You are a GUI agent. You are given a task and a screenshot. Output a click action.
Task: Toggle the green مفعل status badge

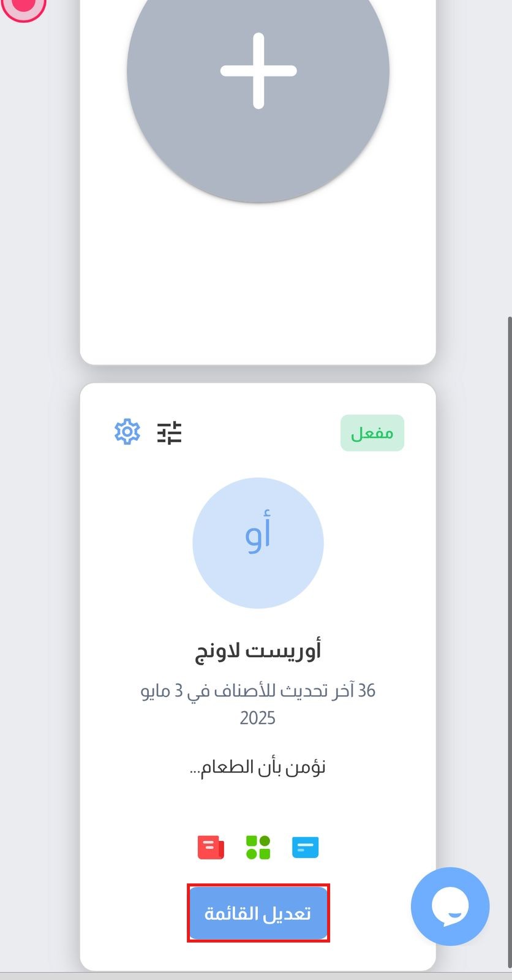[372, 433]
